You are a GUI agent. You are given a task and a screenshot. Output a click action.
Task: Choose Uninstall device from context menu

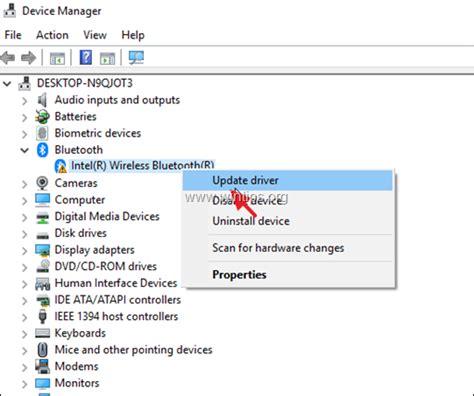(288, 221)
